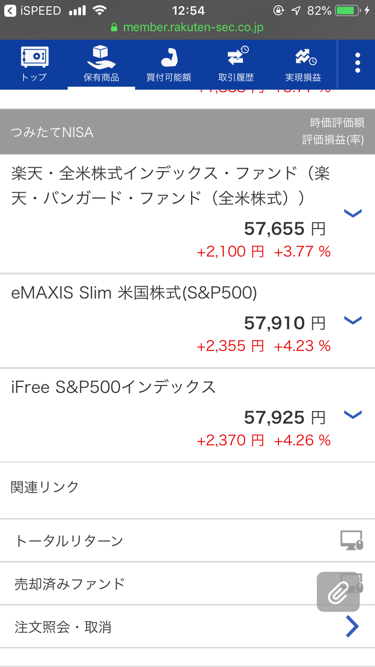
Task: Tap the つみたてNISA section header
Action: pos(188,132)
